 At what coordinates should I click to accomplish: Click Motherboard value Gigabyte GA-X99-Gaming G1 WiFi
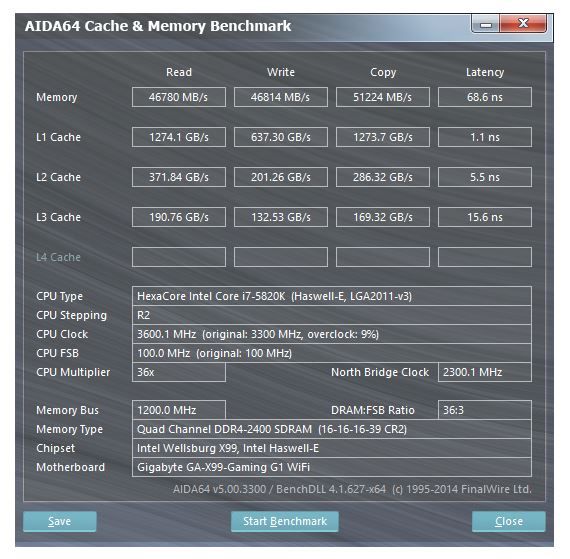pos(332,467)
